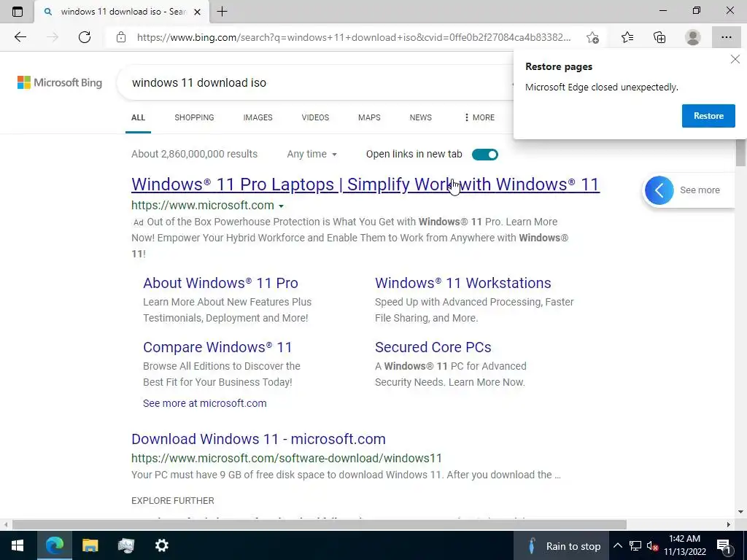View site information lock icon
Image resolution: width=747 pixels, height=560 pixels.
tap(121, 37)
